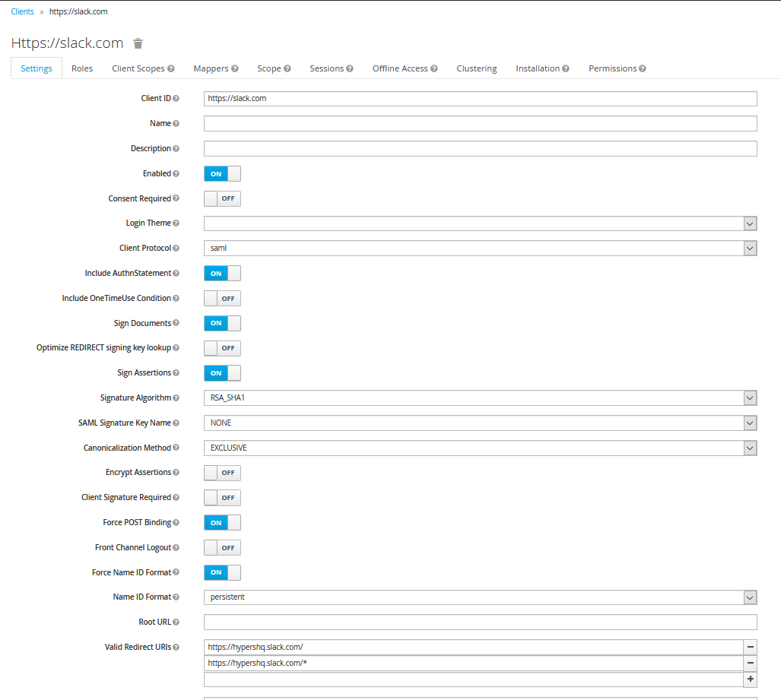Open help icon for Enabled

[x=176, y=174]
